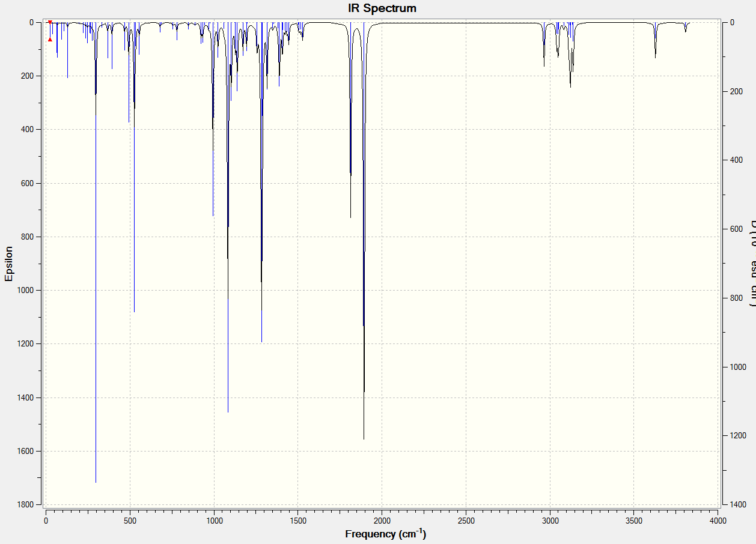Click the 'IR Spectrum' chart title
756x544 pixels.
coord(382,8)
